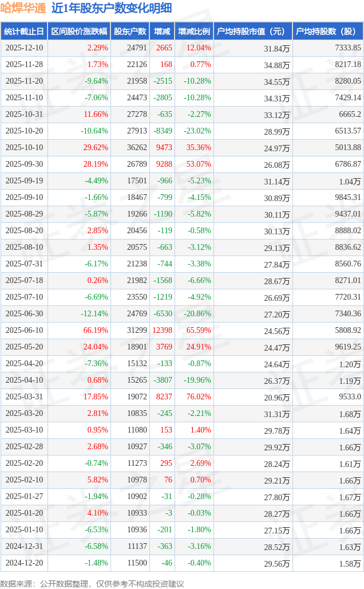Click the 数据来源 disclaimer footer text

92,584
